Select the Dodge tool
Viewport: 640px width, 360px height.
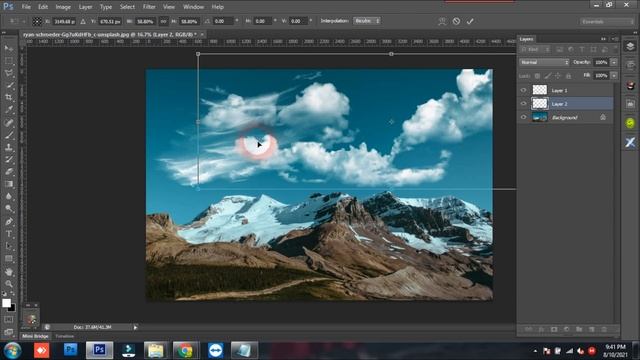(9, 209)
